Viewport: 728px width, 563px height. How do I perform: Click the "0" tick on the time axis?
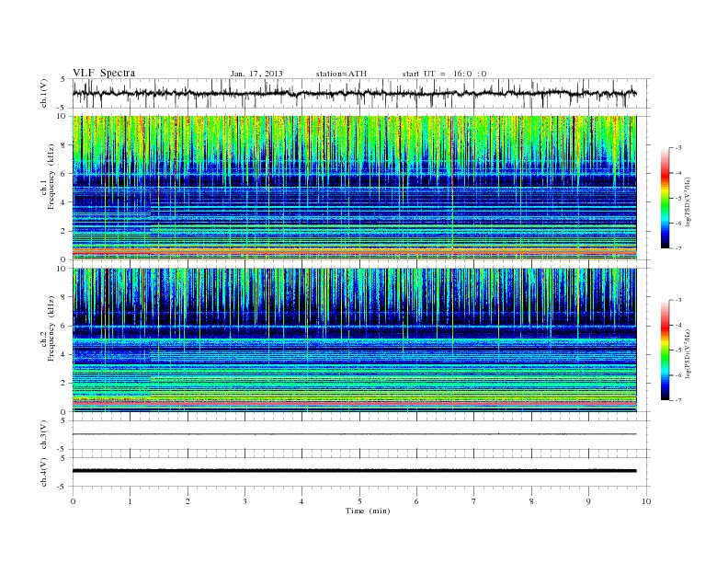click(x=73, y=501)
